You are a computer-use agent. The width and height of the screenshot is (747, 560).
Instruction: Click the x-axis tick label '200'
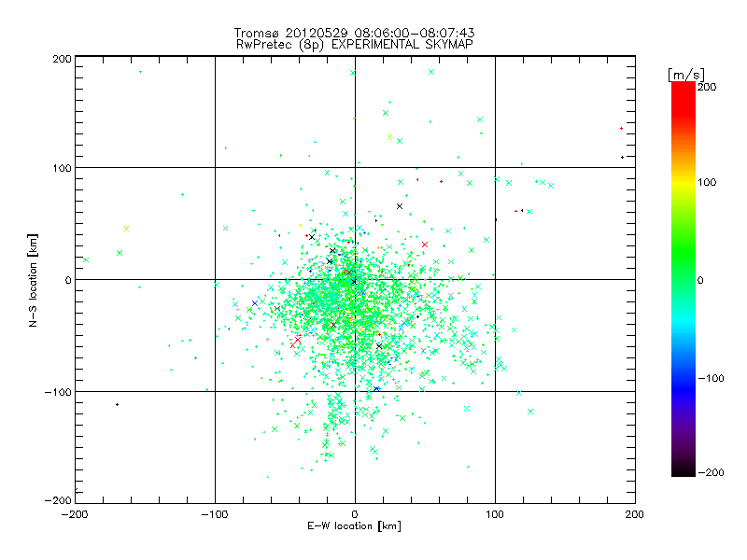[635, 514]
